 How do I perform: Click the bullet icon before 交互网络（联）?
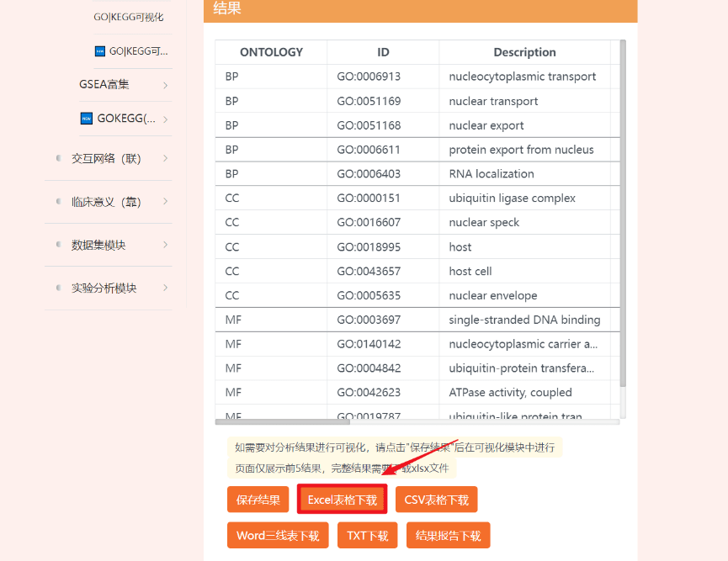(x=58, y=158)
